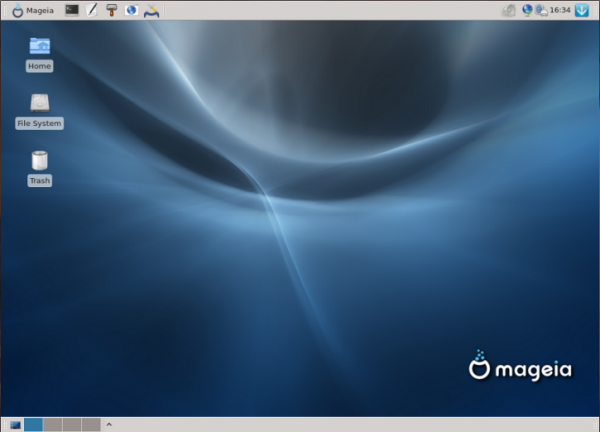The image size is (600, 432).
Task: Select the Home desktop folder icon
Action: (39, 54)
